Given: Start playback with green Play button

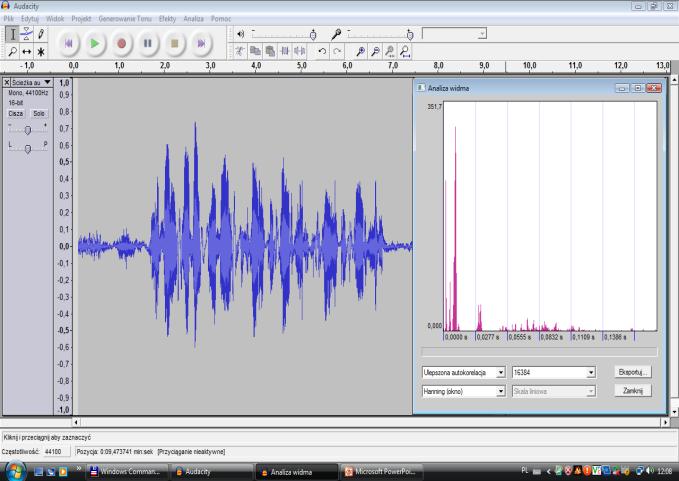Looking at the screenshot, I should click(x=95, y=43).
